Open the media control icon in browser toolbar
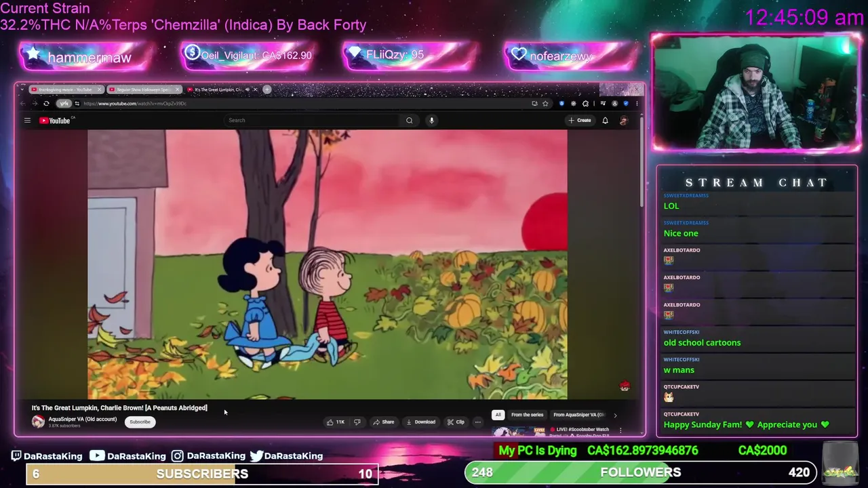This screenshot has width=868, height=488. 603,104
